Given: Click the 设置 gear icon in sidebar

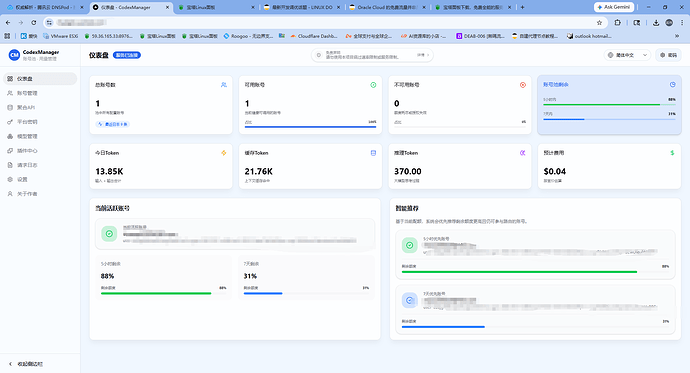Looking at the screenshot, I should 10,179.
